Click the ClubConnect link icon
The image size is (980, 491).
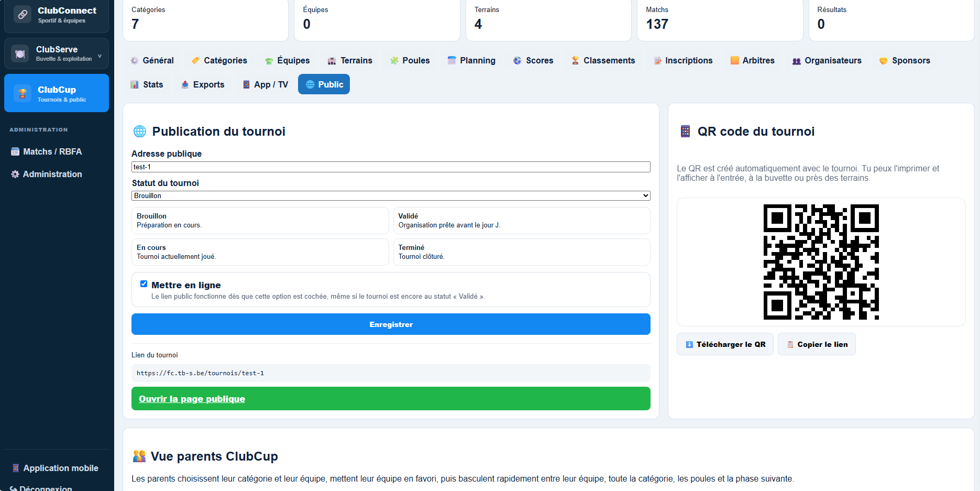23,15
